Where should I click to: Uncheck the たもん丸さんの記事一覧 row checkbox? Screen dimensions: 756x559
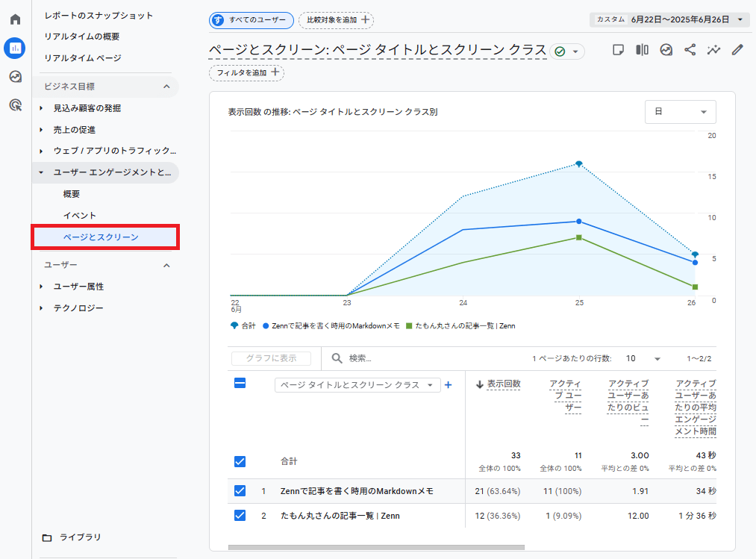pyautogui.click(x=240, y=516)
